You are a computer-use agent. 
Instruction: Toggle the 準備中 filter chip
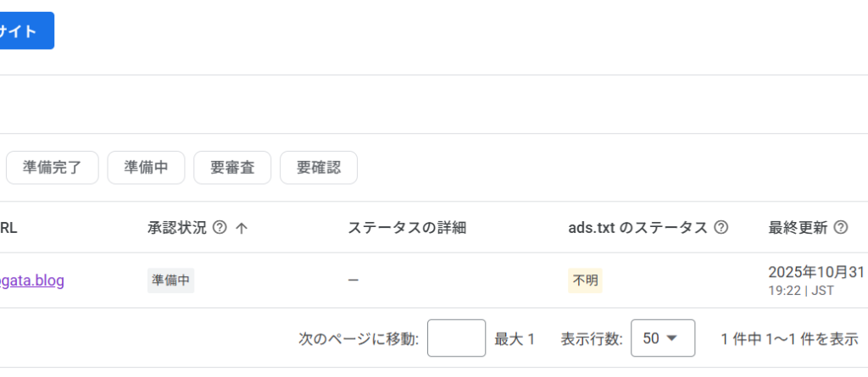(146, 168)
